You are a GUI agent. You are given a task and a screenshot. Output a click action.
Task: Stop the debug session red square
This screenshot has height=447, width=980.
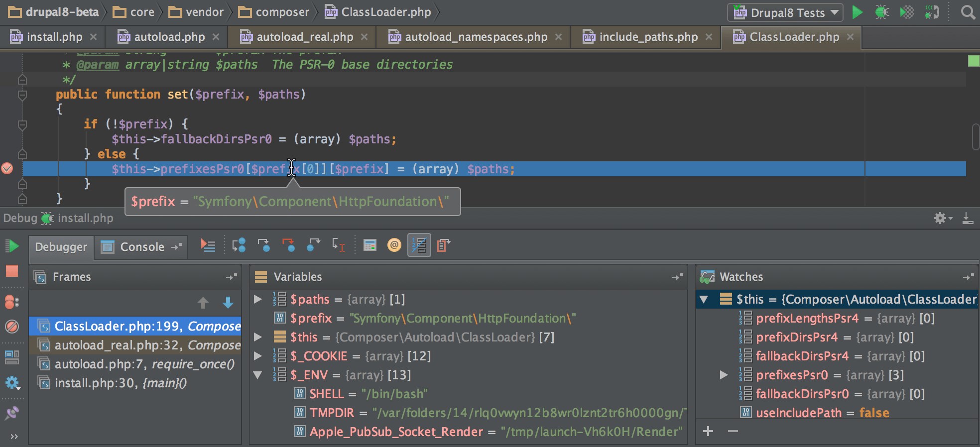pos(12,271)
